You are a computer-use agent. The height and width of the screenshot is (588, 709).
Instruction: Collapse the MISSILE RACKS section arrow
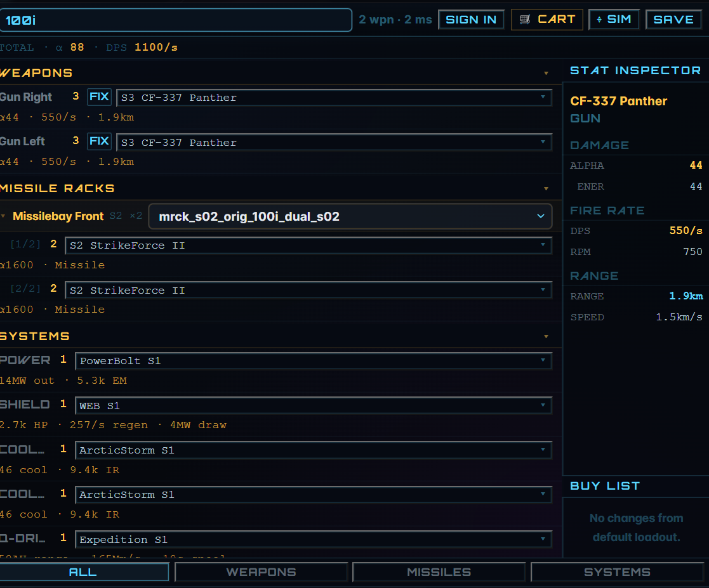(547, 188)
